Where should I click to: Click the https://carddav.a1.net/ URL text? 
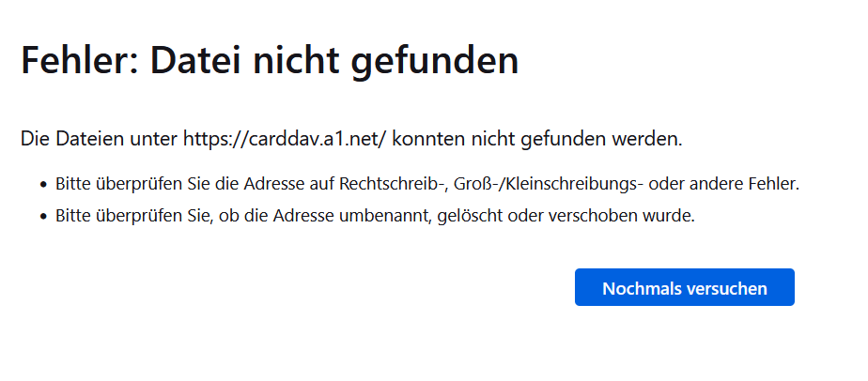(x=285, y=141)
